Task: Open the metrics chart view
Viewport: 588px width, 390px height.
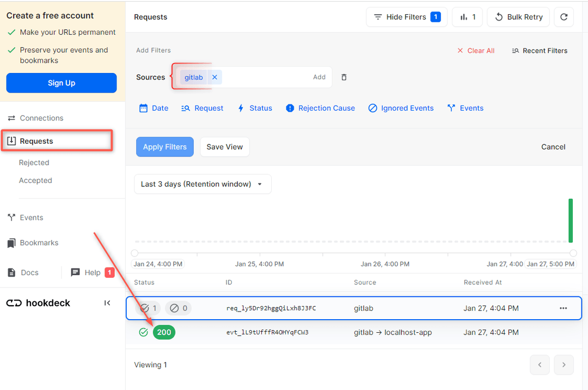Action: tap(467, 17)
